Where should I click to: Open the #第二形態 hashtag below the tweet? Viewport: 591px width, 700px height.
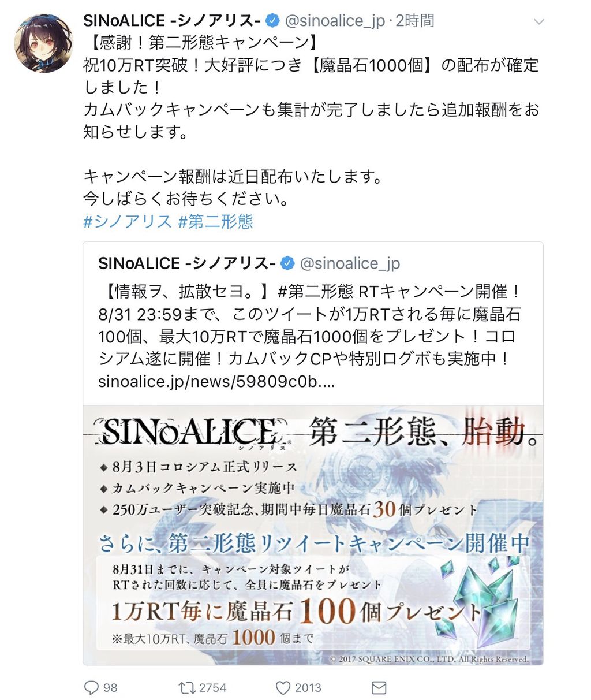[x=216, y=221]
